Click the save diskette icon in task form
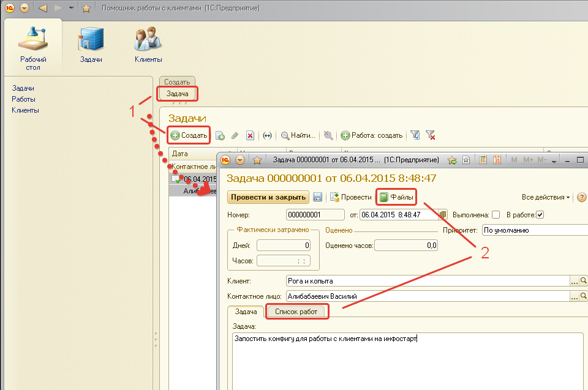This screenshot has width=588, height=390. point(318,197)
